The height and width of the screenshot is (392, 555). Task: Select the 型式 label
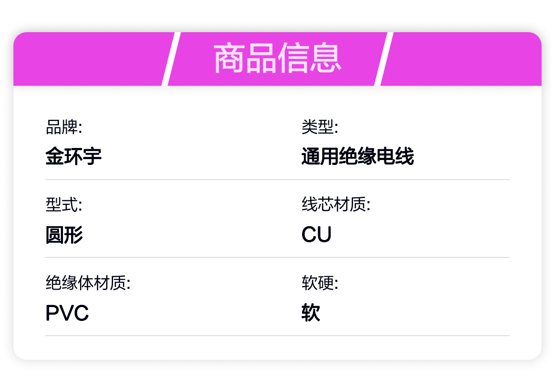pos(64,205)
